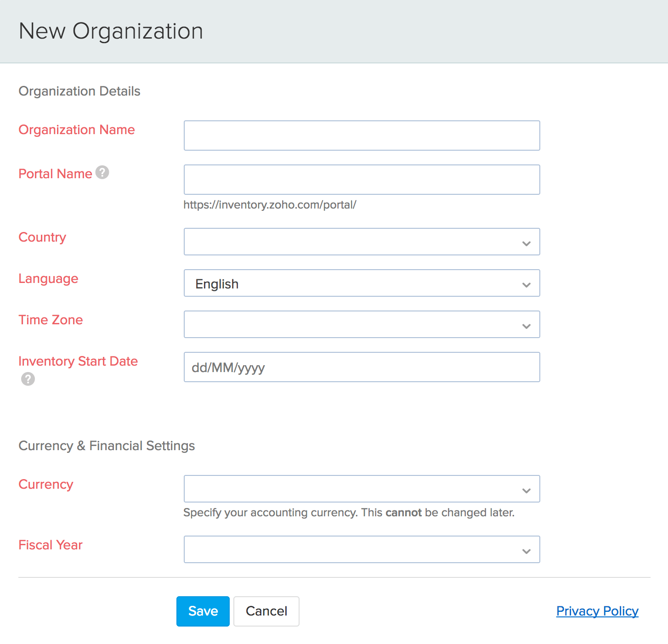The width and height of the screenshot is (668, 644).
Task: Click the Currency & Financial Settings heading
Action: (107, 446)
